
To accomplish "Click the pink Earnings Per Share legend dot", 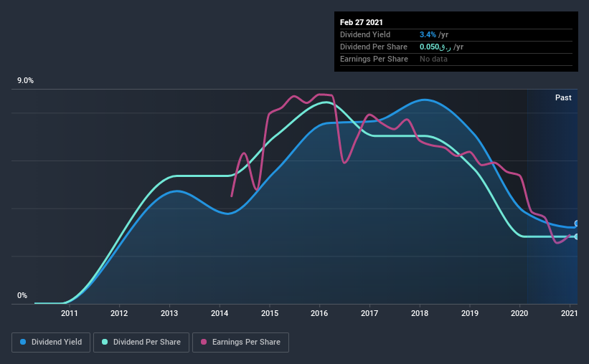I will click(204, 342).
